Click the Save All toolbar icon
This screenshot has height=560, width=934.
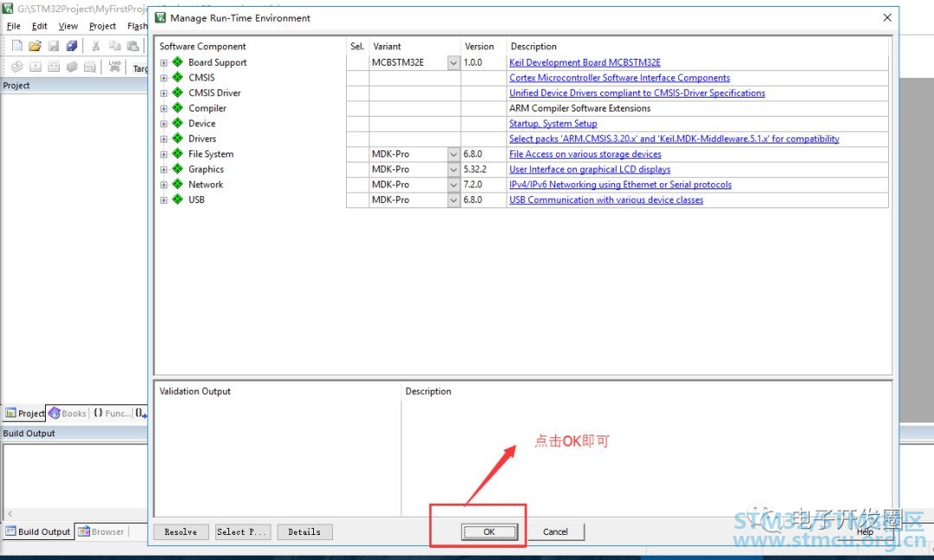pos(72,46)
